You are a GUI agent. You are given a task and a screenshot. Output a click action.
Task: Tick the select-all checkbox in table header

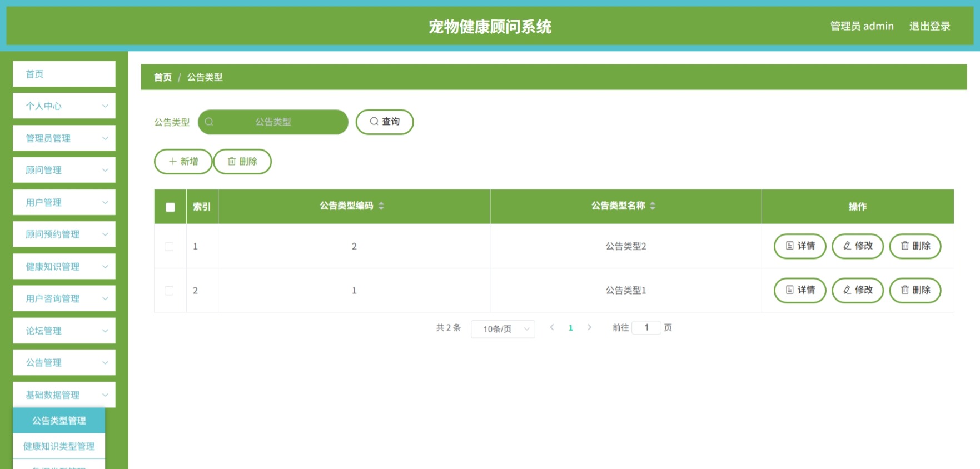point(171,207)
